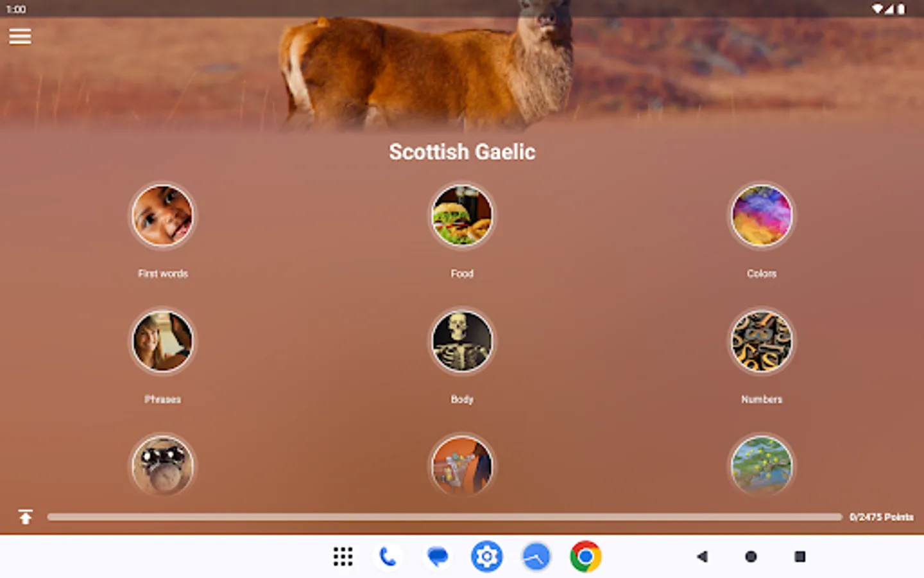Open the app drawer grid icon
The height and width of the screenshot is (578, 924).
tap(343, 556)
